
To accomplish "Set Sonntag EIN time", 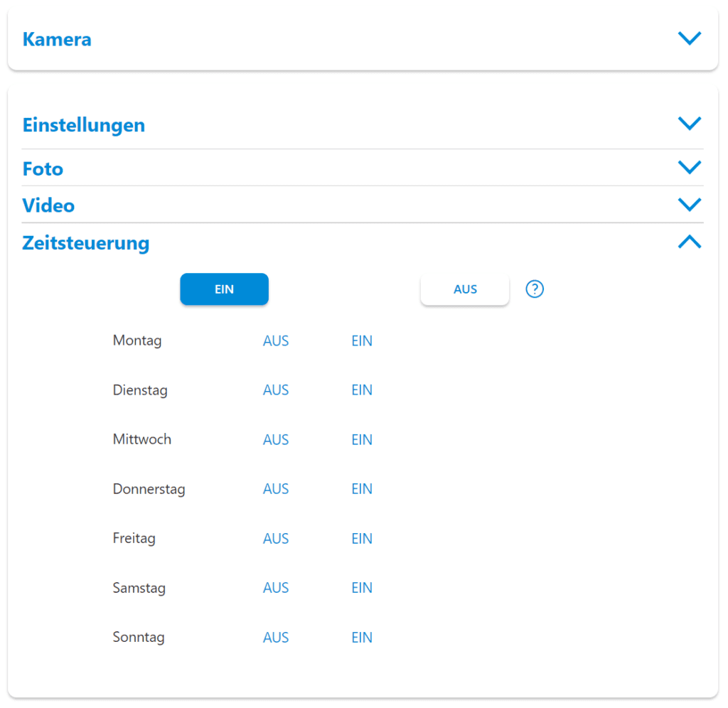I will tap(362, 638).
